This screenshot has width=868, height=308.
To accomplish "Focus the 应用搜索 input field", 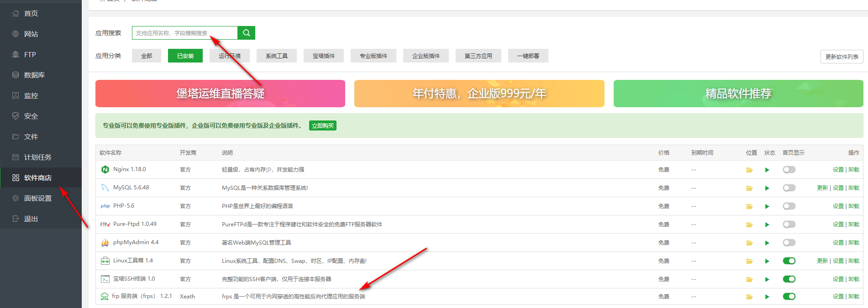I will [x=185, y=33].
